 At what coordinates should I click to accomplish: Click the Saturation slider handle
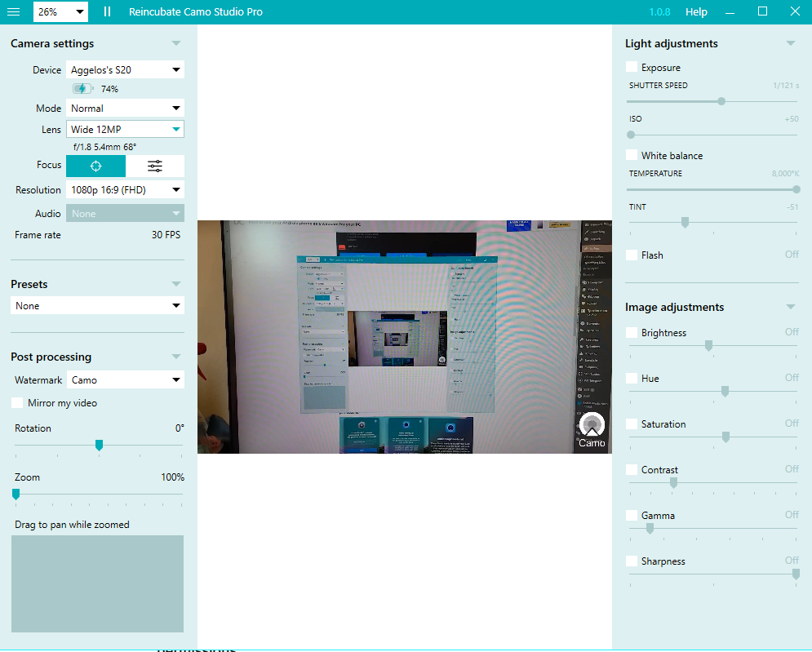click(726, 437)
